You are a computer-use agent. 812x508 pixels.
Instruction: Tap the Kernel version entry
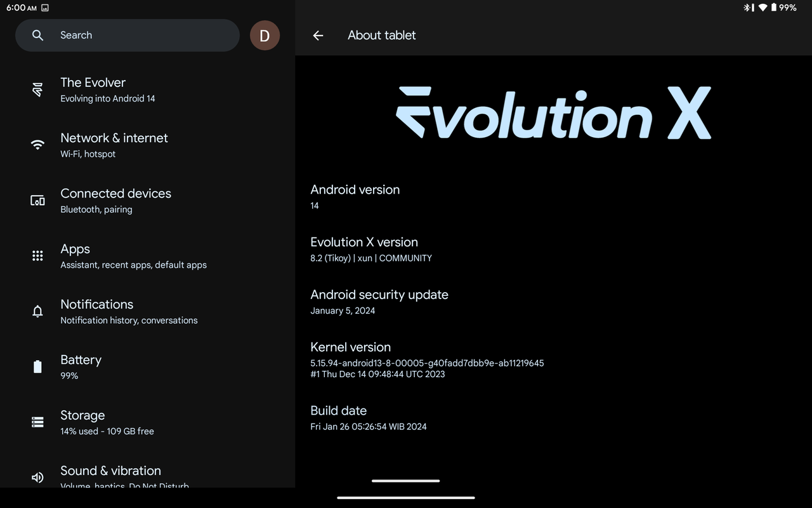(426, 359)
